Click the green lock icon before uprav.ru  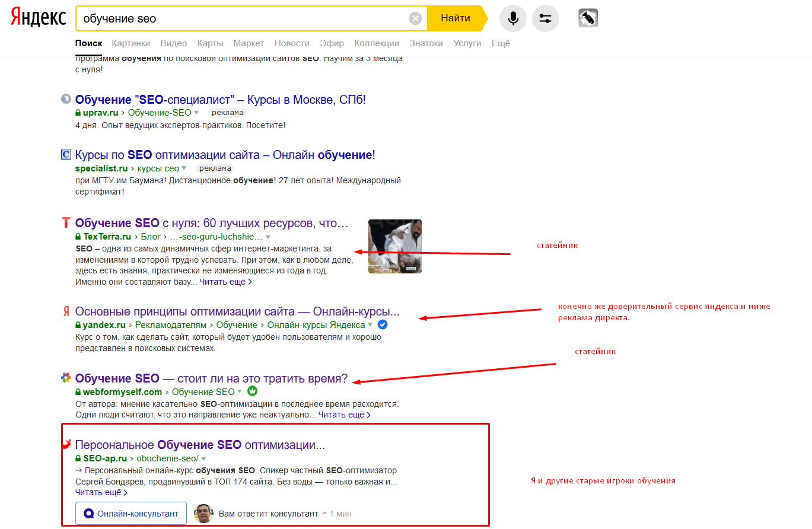tap(78, 113)
